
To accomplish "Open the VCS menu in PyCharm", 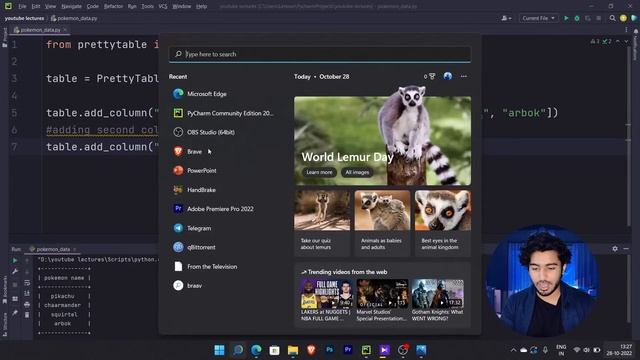I will click(x=163, y=6).
